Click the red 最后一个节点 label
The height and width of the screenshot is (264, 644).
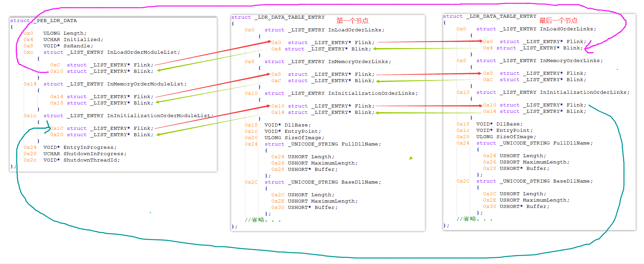click(x=558, y=20)
